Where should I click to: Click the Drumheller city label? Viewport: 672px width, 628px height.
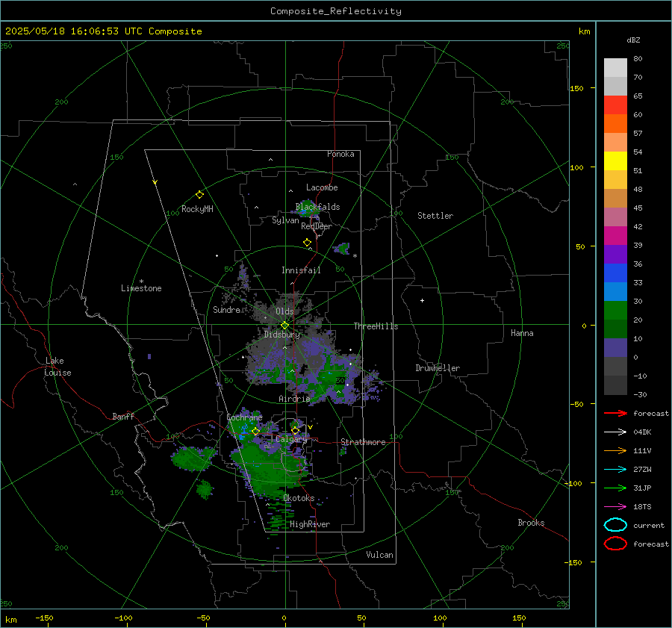[438, 368]
